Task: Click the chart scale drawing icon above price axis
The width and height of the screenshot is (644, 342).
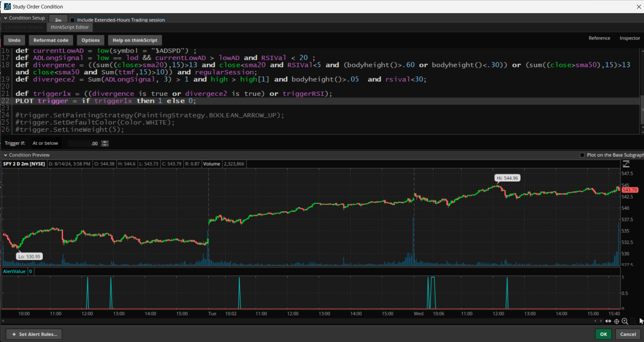Action: (x=626, y=164)
